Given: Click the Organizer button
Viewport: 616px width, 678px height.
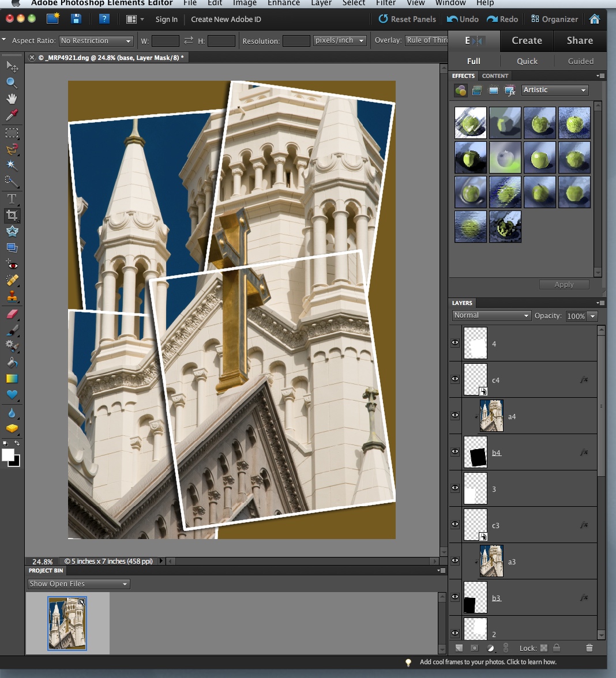Looking at the screenshot, I should point(554,19).
